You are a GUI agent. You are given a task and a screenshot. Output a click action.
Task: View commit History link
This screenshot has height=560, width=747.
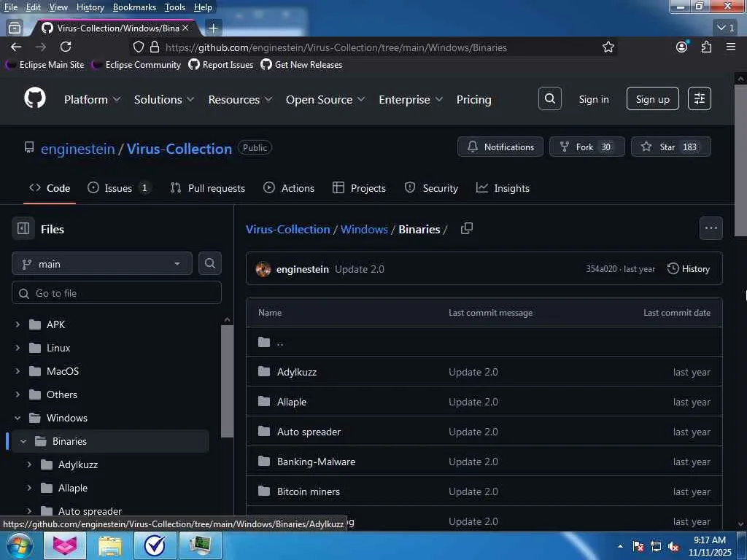pyautogui.click(x=689, y=268)
